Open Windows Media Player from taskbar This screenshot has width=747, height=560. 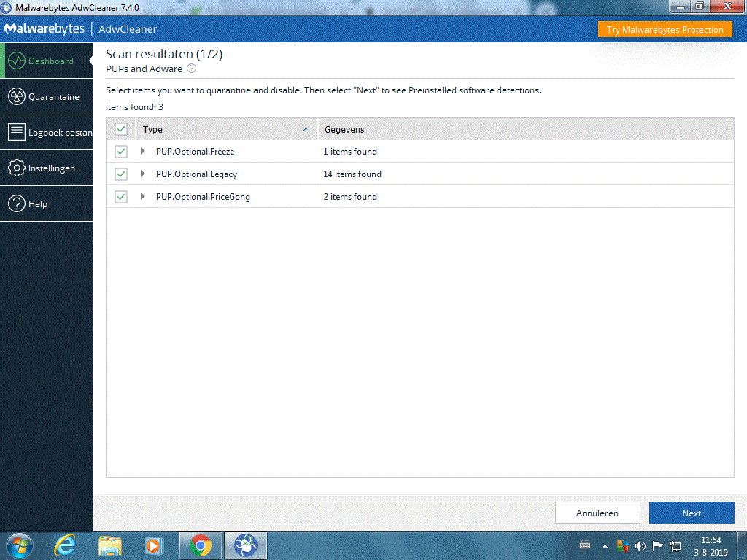coord(154,545)
